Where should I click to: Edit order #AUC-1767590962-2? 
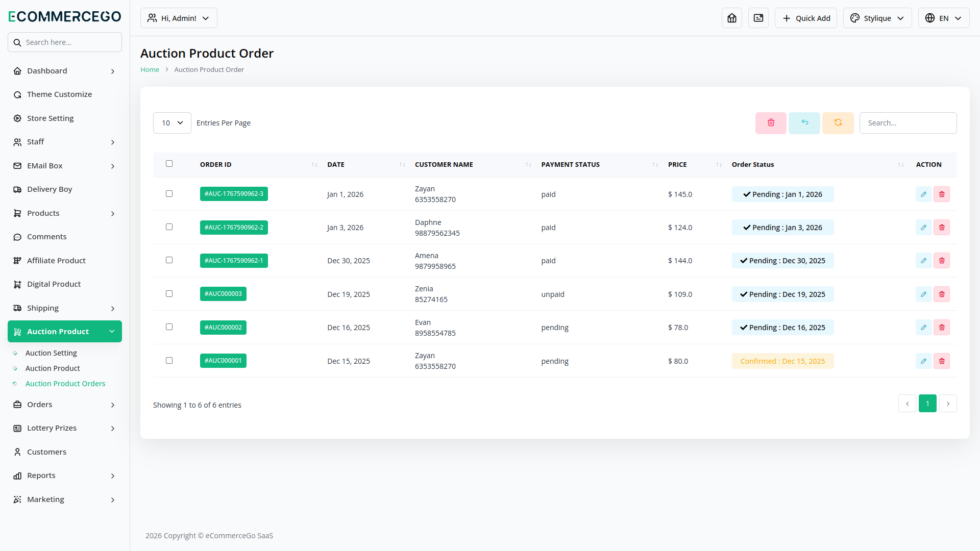(x=923, y=228)
